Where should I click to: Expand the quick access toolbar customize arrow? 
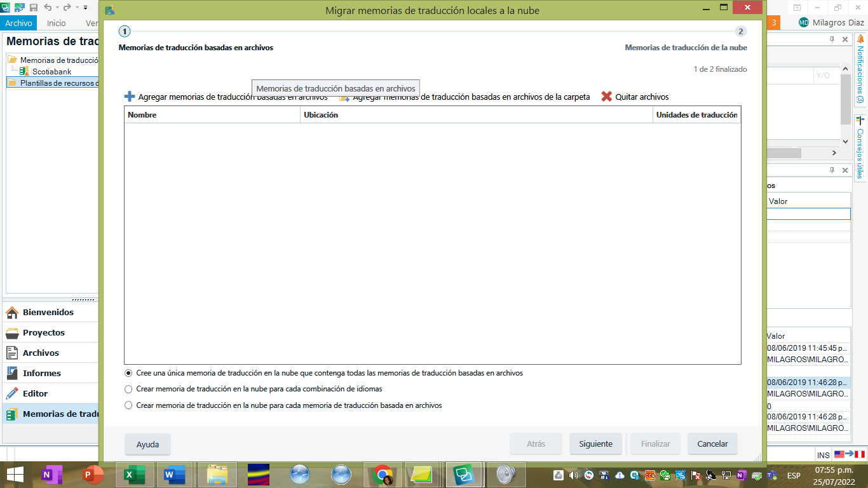coord(86,7)
